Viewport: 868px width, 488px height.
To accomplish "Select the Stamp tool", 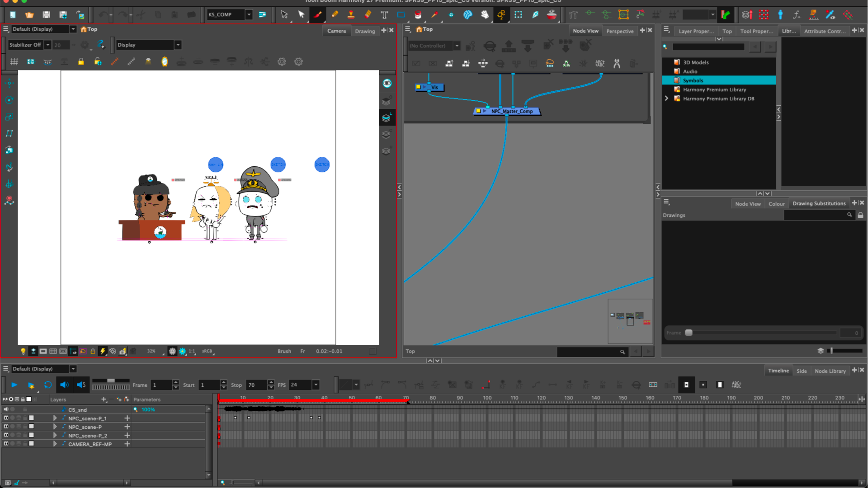I will (x=351, y=15).
